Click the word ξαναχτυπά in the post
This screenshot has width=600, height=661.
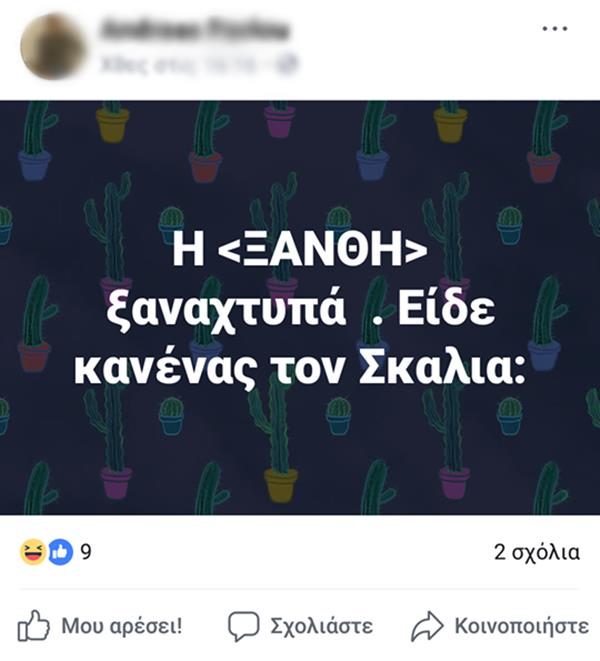(226, 311)
